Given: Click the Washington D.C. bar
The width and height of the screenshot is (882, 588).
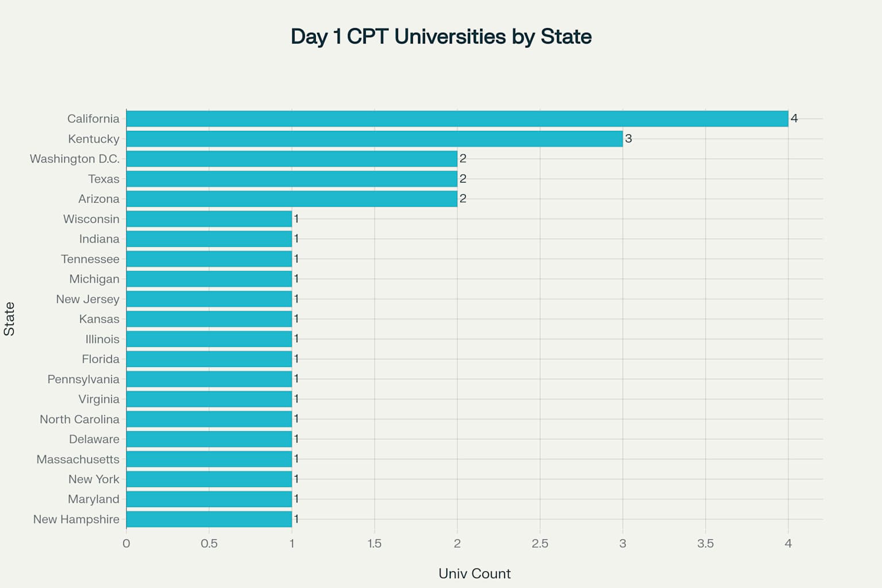Looking at the screenshot, I should 292,159.
